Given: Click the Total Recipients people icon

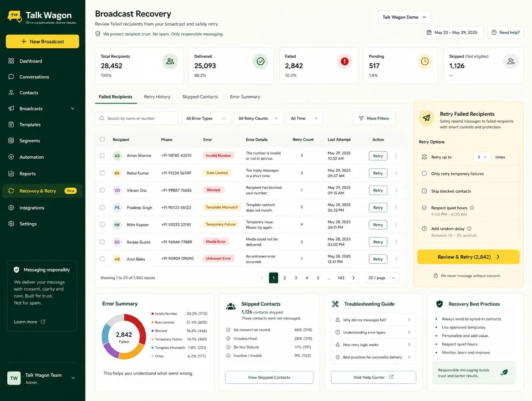Looking at the screenshot, I should click(x=170, y=62).
